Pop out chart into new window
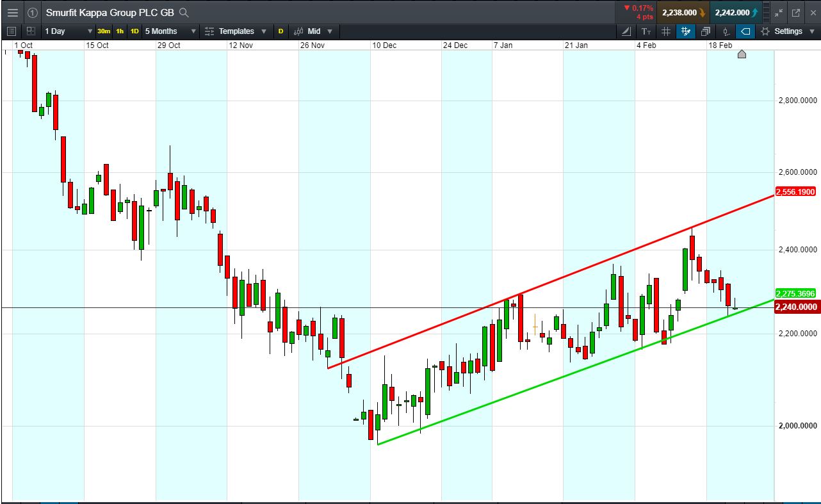821x504 pixels. pyautogui.click(x=796, y=12)
